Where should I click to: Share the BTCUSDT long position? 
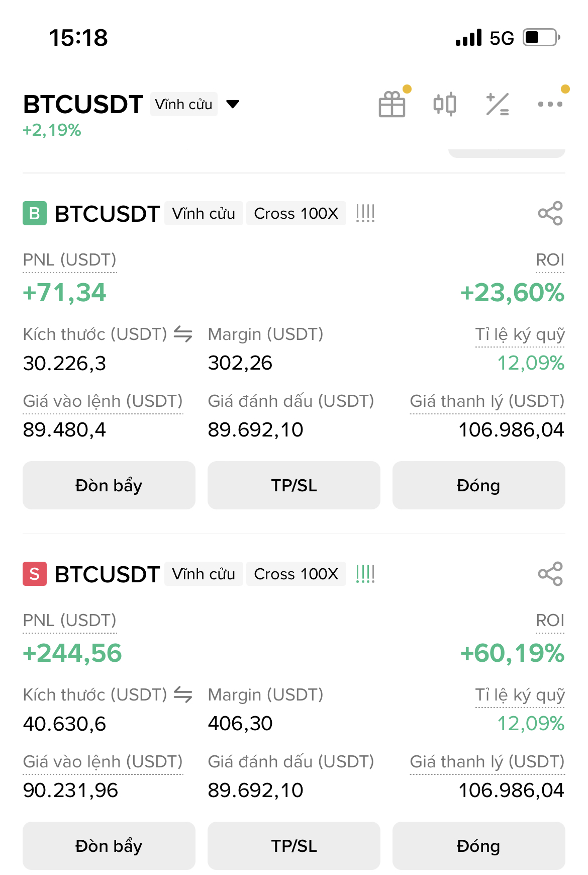coord(550,213)
